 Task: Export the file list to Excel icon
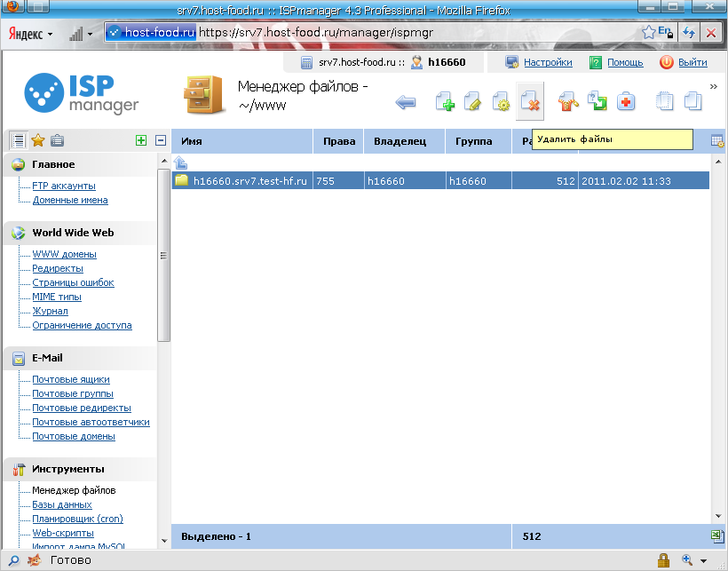point(717,536)
